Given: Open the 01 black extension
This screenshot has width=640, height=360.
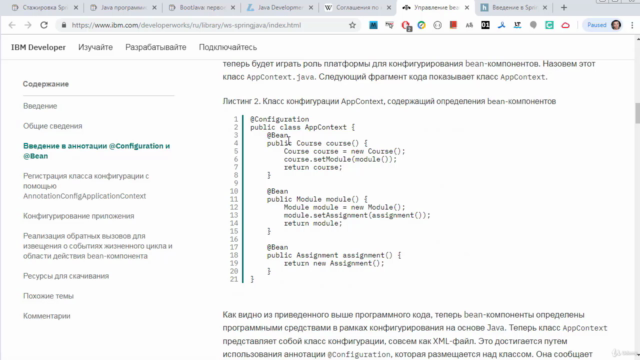Looking at the screenshot, I should point(485,25).
